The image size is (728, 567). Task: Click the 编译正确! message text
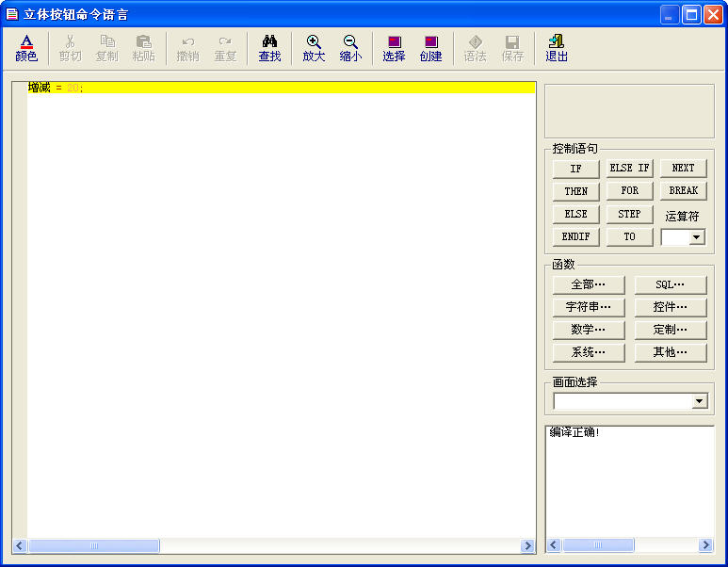click(x=574, y=432)
